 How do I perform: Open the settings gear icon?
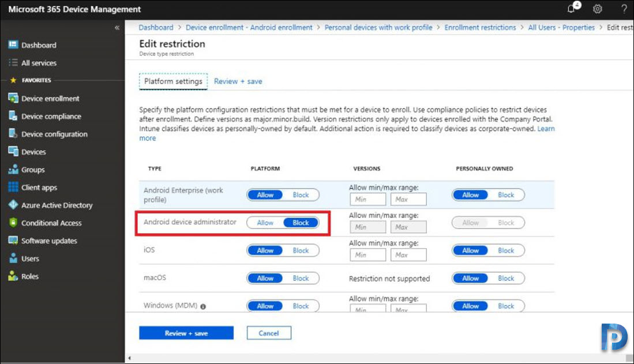(x=597, y=9)
